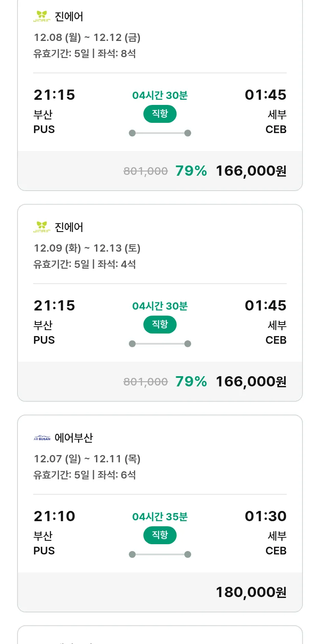This screenshot has width=320, height=644.
Task: Tap the 직항 badge on the 12.08 flight
Action: [160, 114]
